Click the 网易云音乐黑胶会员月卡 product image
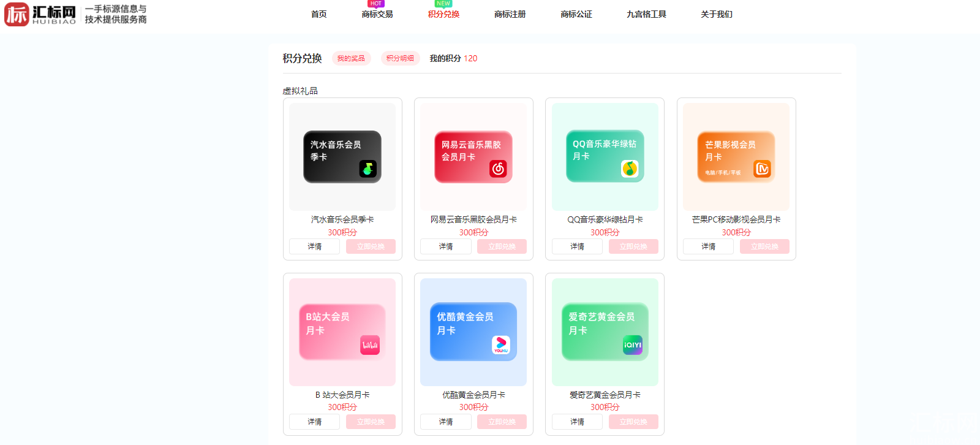 click(473, 157)
